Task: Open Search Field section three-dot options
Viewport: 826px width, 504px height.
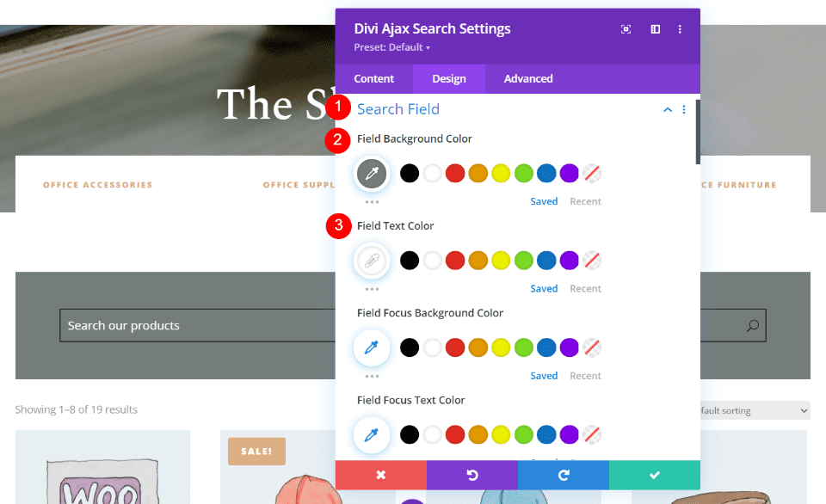Action: click(x=684, y=110)
